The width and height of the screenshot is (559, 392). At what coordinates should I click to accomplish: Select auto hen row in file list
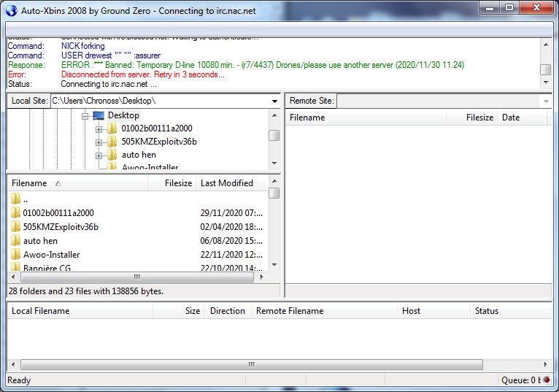pos(138,241)
